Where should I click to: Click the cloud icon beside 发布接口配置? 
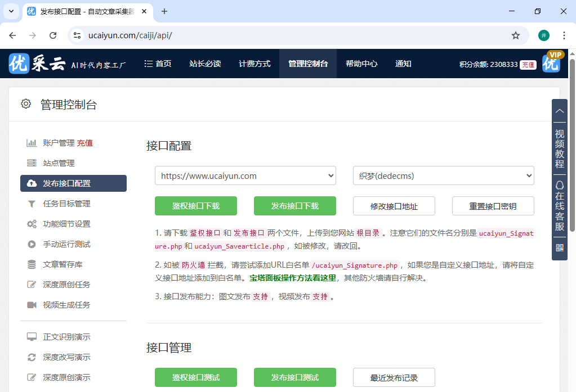32,183
